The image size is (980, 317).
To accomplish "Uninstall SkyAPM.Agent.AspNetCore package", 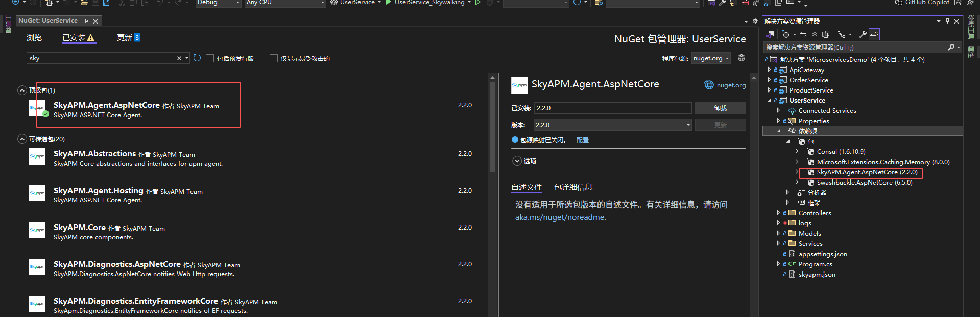I will tap(720, 108).
